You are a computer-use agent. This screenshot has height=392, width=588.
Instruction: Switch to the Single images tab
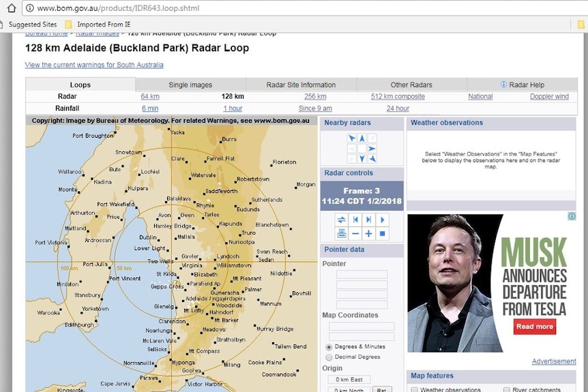pos(190,85)
